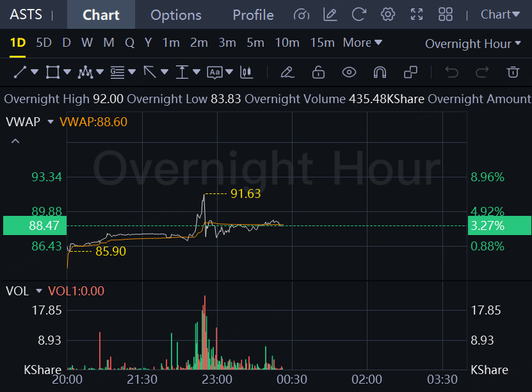Open the Chart tab
This screenshot has height=392, width=532.
click(x=101, y=15)
